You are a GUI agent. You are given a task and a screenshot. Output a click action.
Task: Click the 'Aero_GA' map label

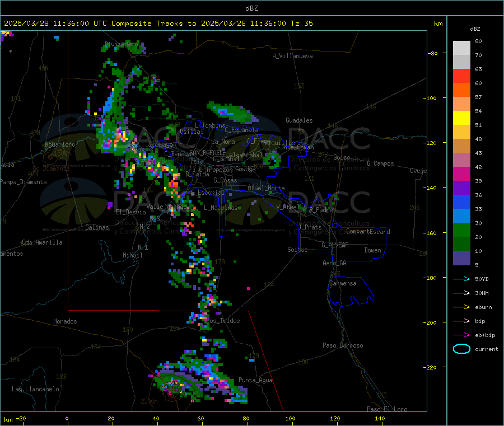[335, 263]
